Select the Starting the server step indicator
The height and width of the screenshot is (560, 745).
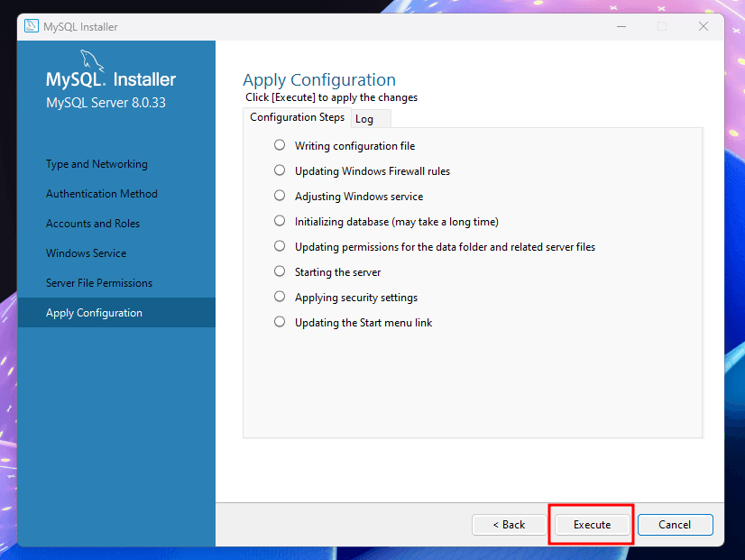[x=280, y=271]
